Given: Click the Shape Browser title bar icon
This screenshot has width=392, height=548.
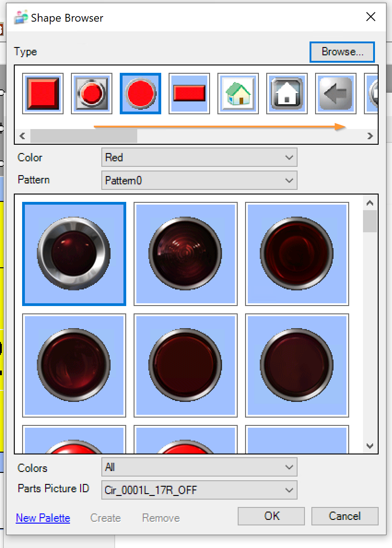Looking at the screenshot, I should (x=21, y=18).
